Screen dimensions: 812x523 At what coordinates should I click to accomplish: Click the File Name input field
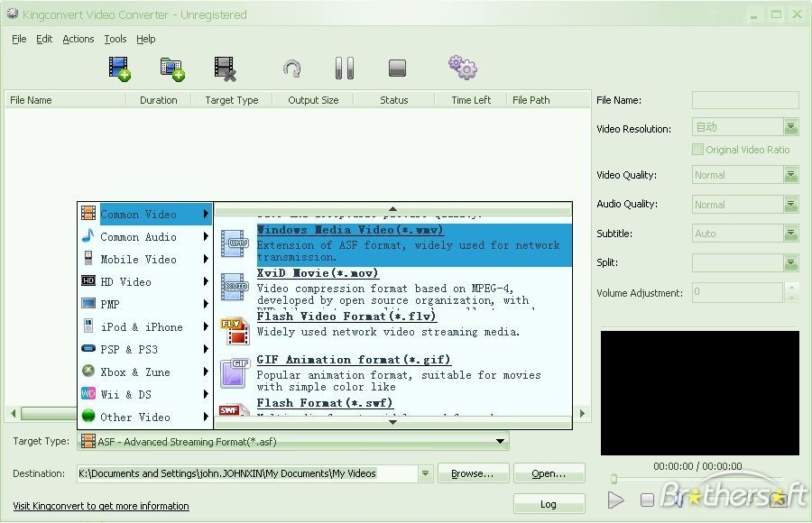point(745,100)
